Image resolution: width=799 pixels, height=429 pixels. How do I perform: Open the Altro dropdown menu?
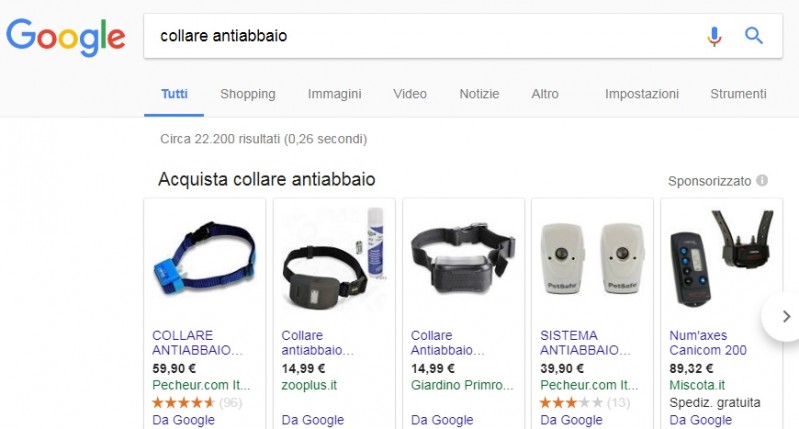pyautogui.click(x=545, y=94)
